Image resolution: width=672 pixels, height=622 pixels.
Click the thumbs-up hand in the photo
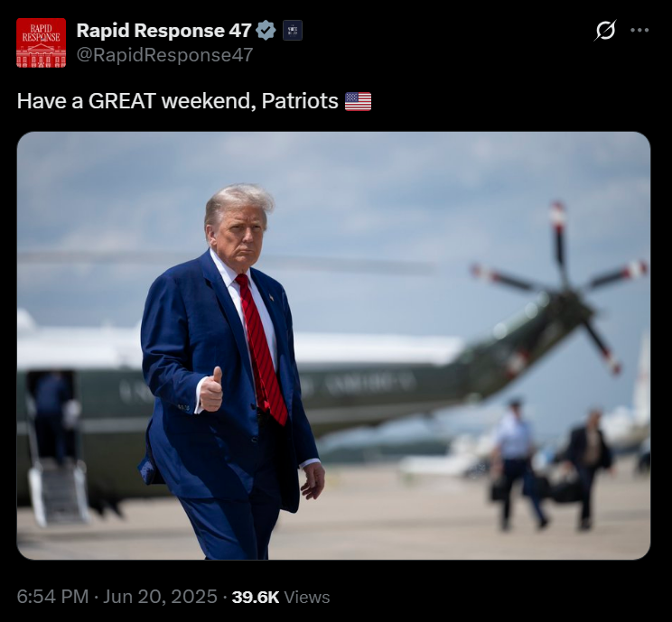click(x=211, y=390)
